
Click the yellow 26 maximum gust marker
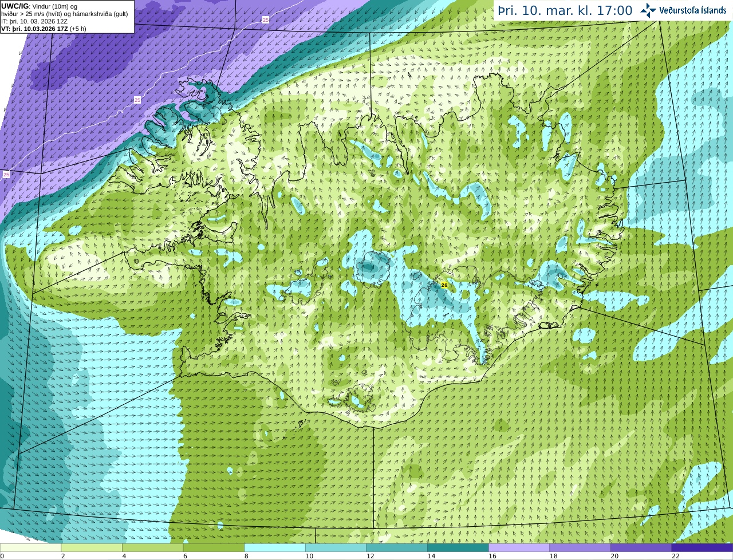(x=444, y=285)
